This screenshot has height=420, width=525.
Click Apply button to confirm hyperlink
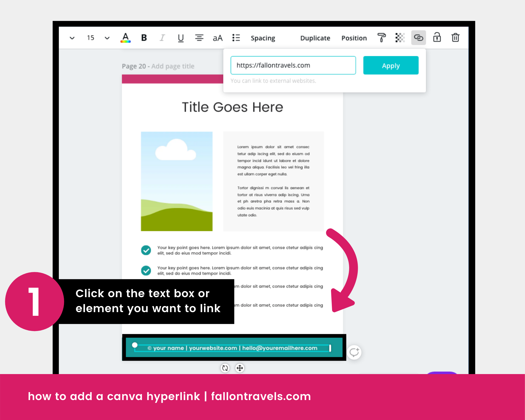(x=390, y=65)
